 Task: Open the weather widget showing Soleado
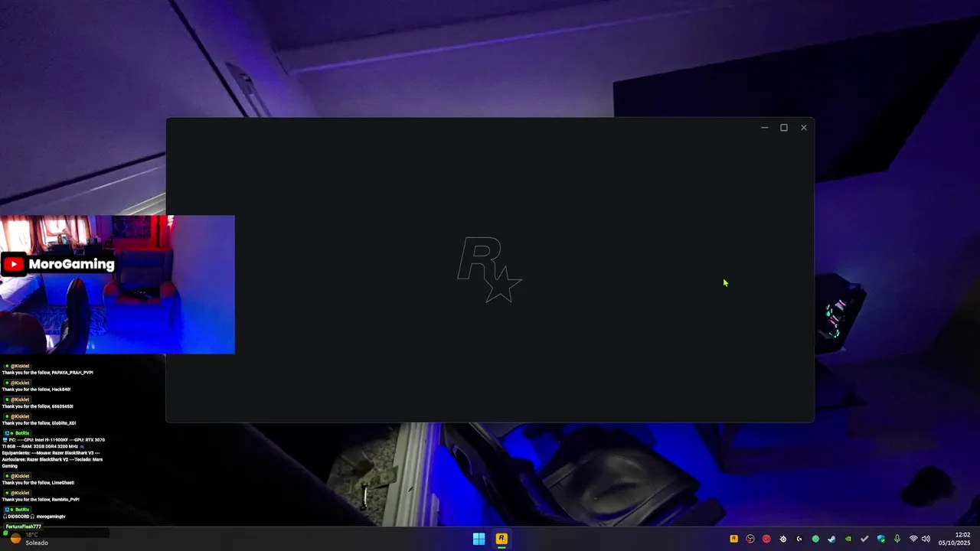click(29, 539)
